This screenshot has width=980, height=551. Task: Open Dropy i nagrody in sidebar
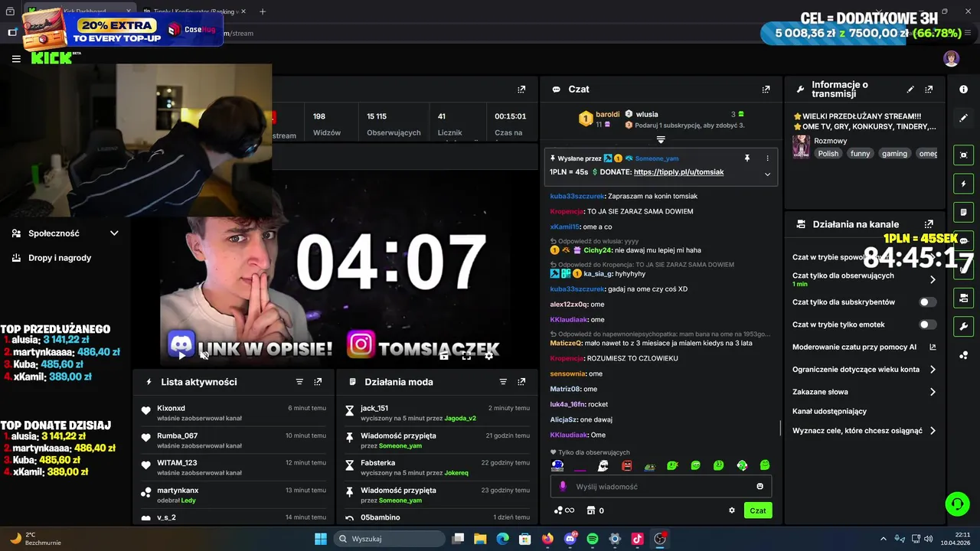(60, 258)
